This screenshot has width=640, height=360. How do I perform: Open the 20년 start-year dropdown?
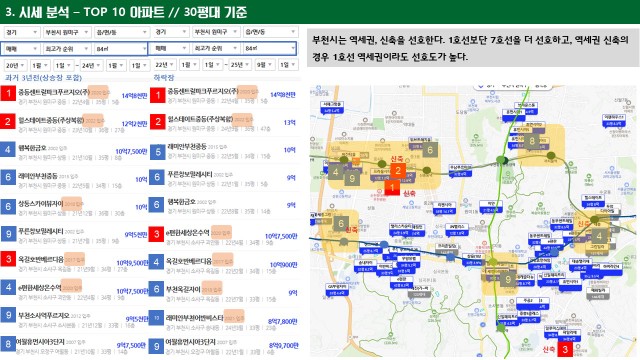coord(16,65)
